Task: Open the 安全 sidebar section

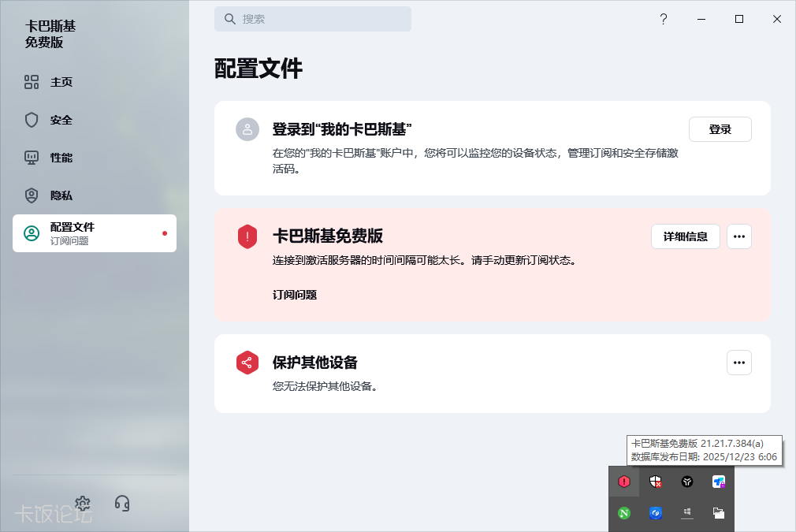Action: 61,120
